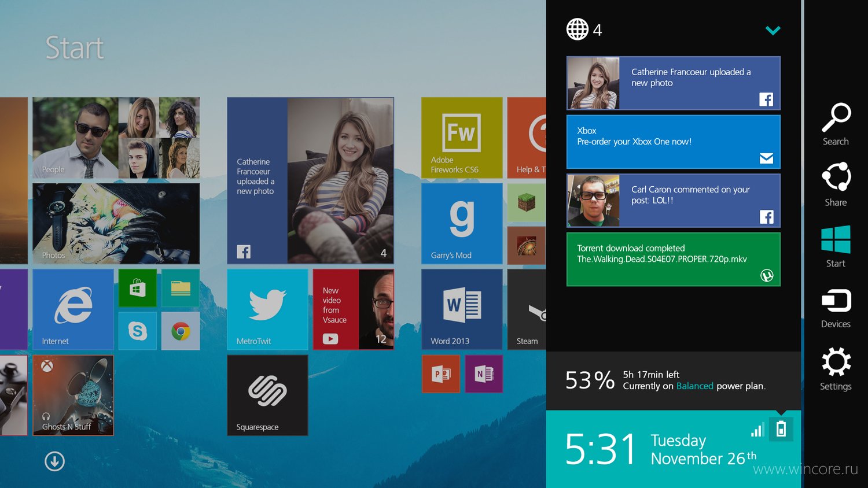The image size is (868, 488).
Task: Click Carl Caron's notification photo thumbnail
Action: pyautogui.click(x=594, y=201)
